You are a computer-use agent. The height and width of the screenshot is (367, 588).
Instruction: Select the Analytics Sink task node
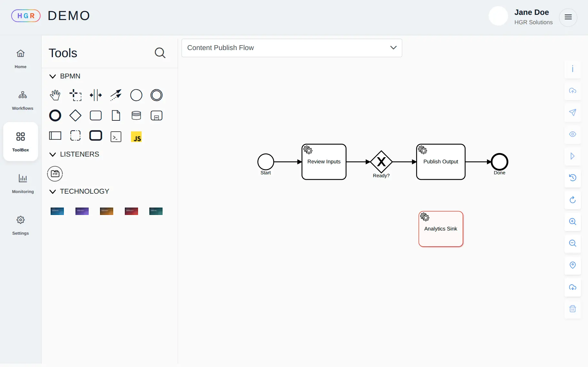pos(441,229)
